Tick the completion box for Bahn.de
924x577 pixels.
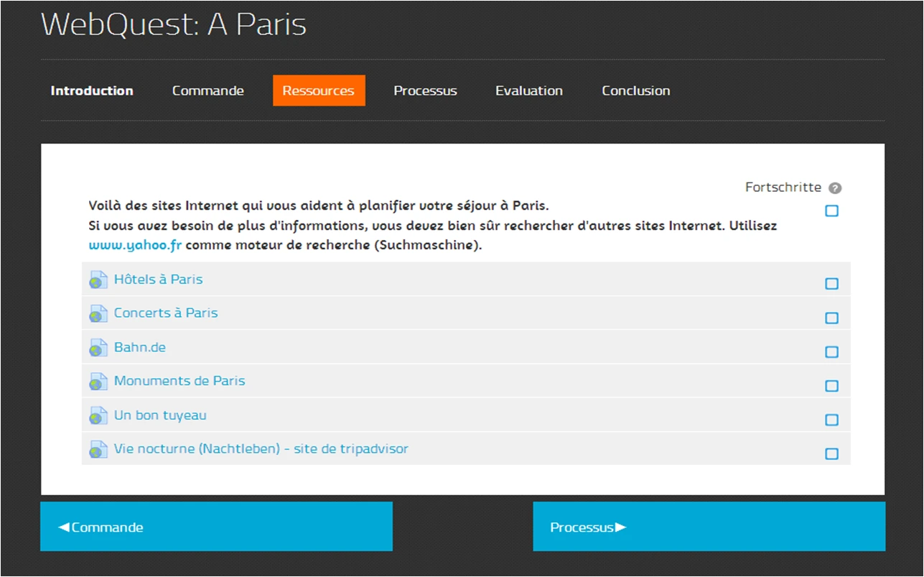(831, 352)
